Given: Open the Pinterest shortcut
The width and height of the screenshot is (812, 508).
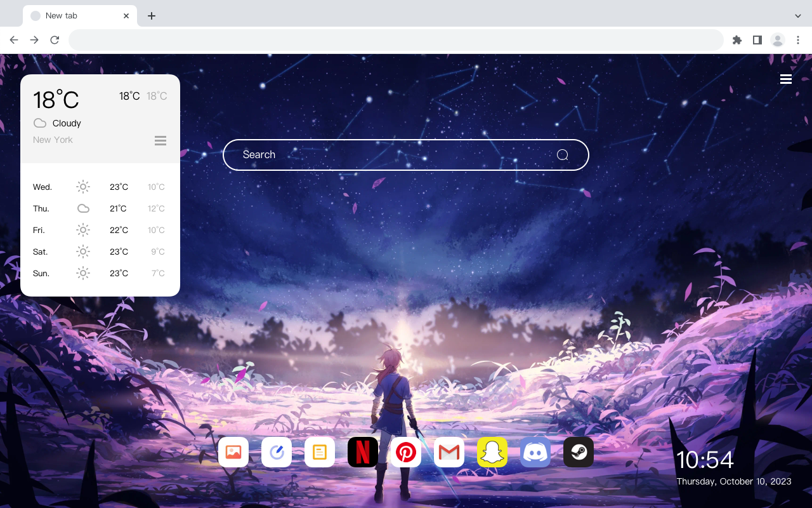Looking at the screenshot, I should click(x=406, y=452).
